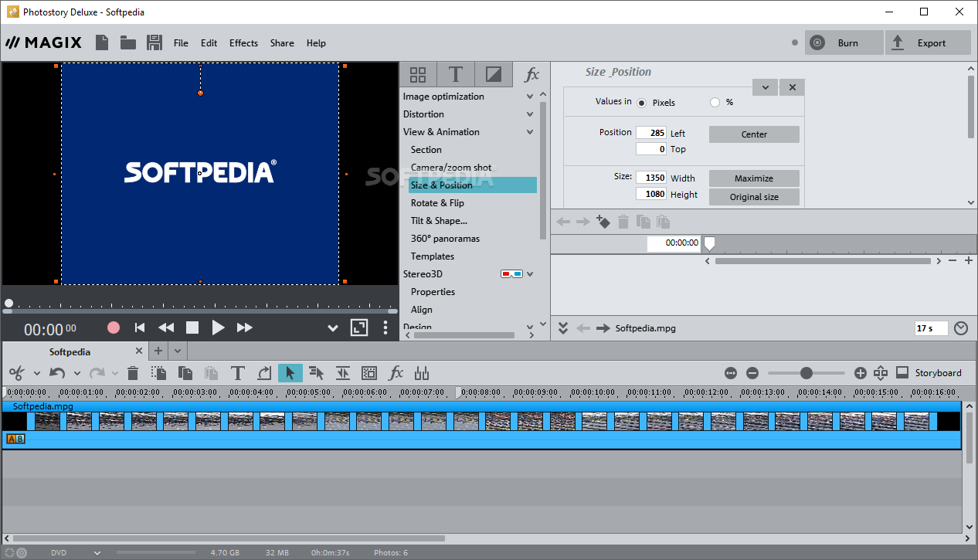The image size is (978, 560).
Task: Open the File menu
Action: pos(181,43)
